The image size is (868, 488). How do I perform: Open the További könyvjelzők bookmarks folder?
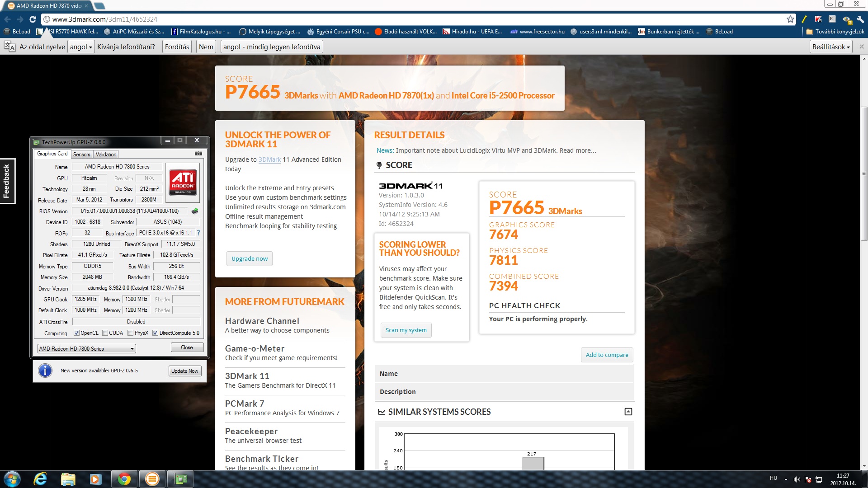(835, 32)
